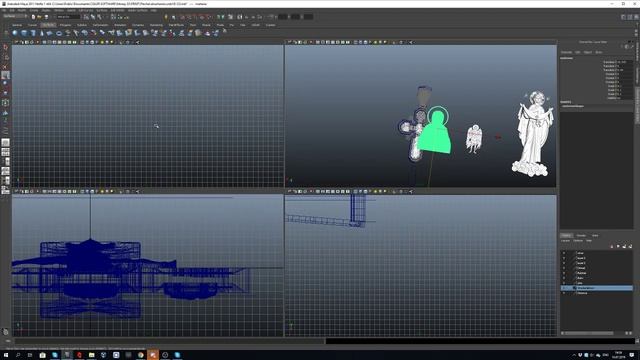Click the MEL command line input field

[x=169, y=341]
